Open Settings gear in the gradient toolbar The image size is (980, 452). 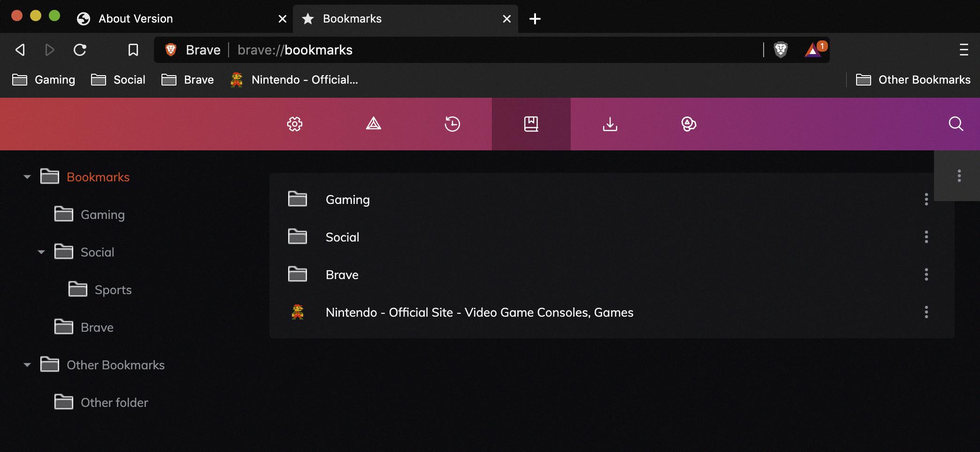(x=295, y=124)
